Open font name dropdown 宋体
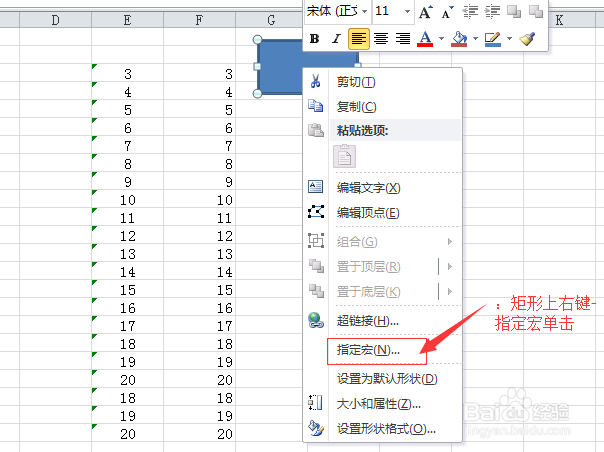Viewport: 604px width, 452px height. [x=364, y=12]
